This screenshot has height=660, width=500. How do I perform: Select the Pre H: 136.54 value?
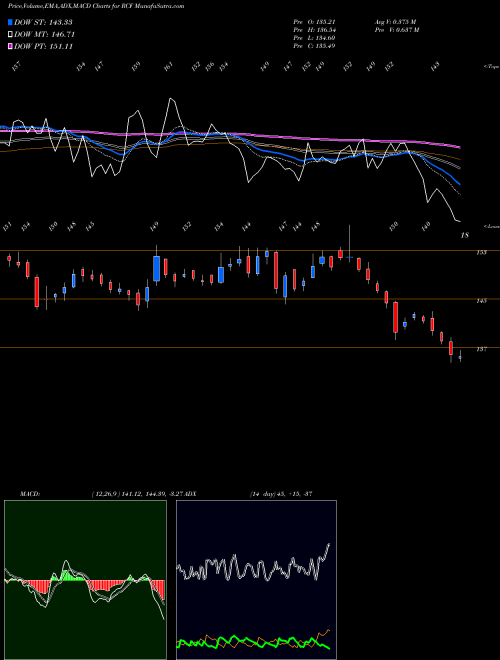coord(314,30)
